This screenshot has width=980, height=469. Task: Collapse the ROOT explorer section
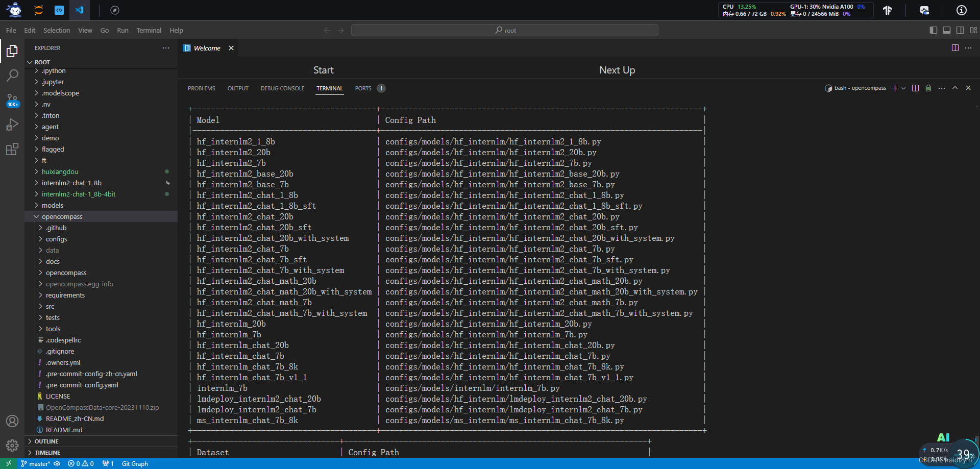pyautogui.click(x=102, y=62)
